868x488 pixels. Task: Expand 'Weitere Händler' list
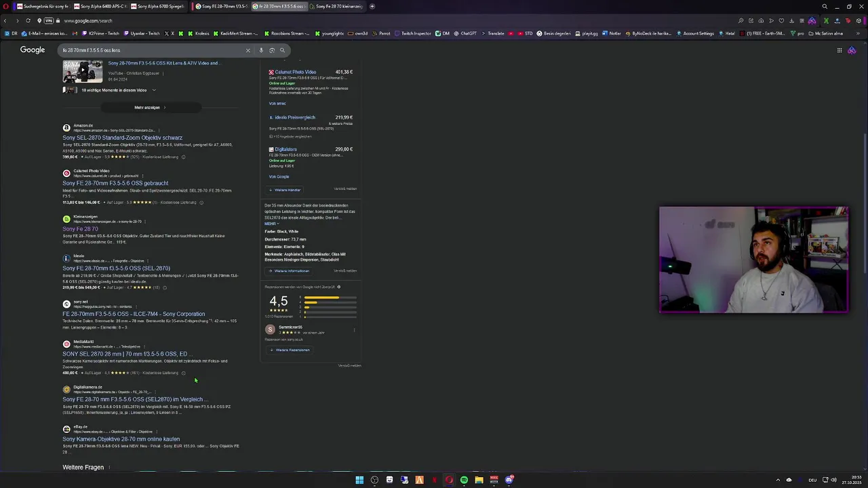point(285,190)
